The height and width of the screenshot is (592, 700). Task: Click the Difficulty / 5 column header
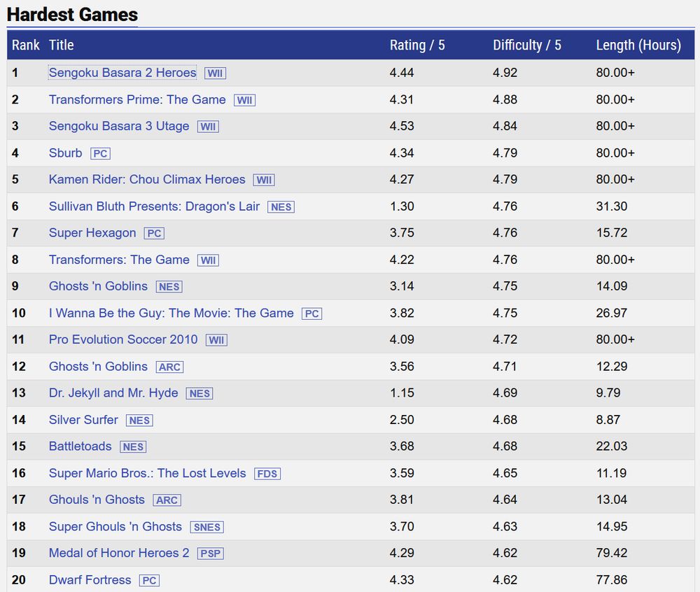click(x=527, y=45)
